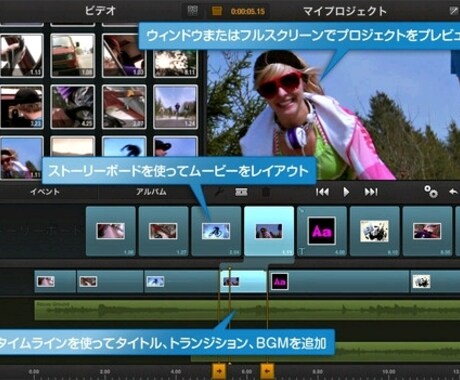Select the last storyboard clip labeled 6.06
The height and width of the screenshot is (380, 460).
427,231
